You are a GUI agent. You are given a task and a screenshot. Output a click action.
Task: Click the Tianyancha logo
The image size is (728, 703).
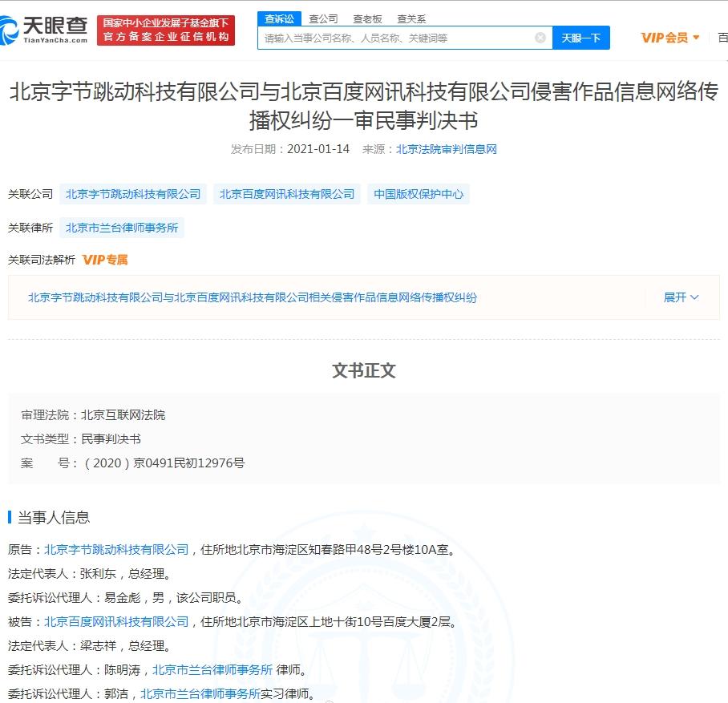coord(44,29)
